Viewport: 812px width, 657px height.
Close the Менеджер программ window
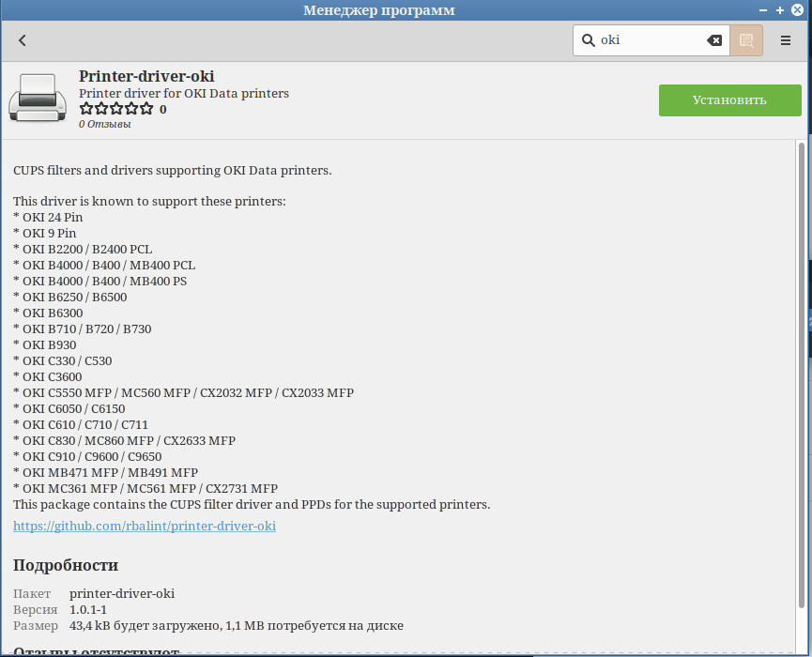coord(796,10)
